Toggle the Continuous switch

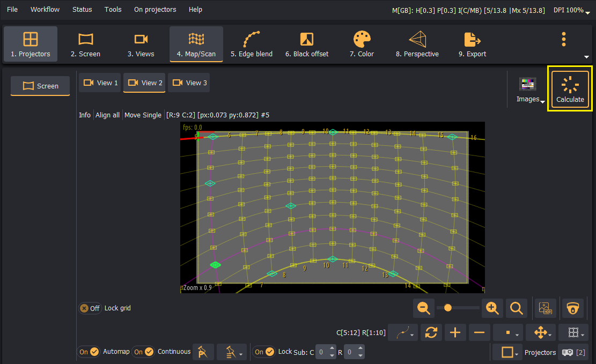pos(144,352)
